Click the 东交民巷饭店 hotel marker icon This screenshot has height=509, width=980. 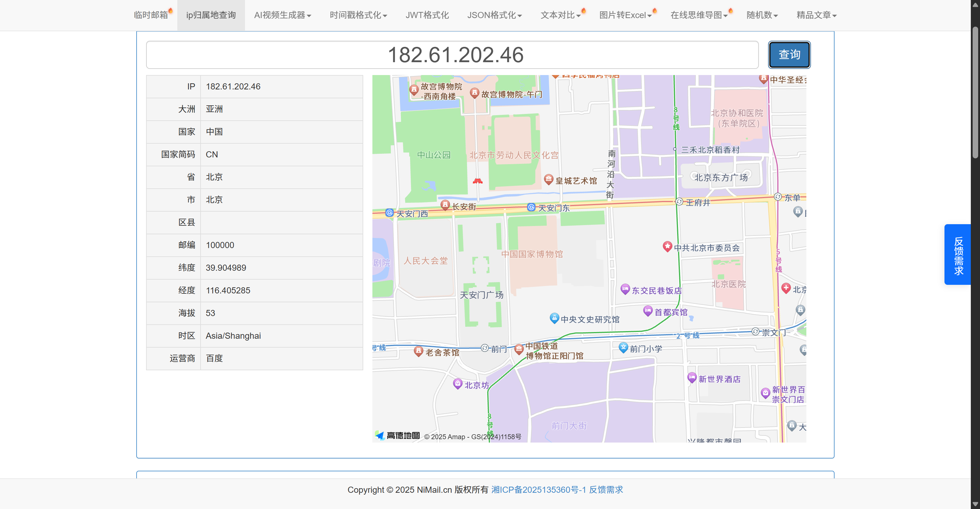pyautogui.click(x=625, y=289)
